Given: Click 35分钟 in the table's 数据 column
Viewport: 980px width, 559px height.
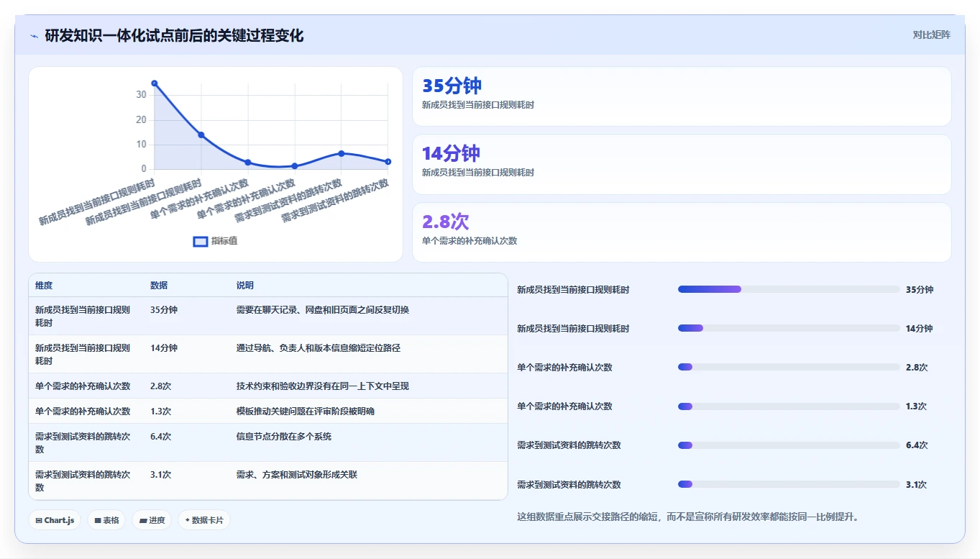Looking at the screenshot, I should point(164,310).
